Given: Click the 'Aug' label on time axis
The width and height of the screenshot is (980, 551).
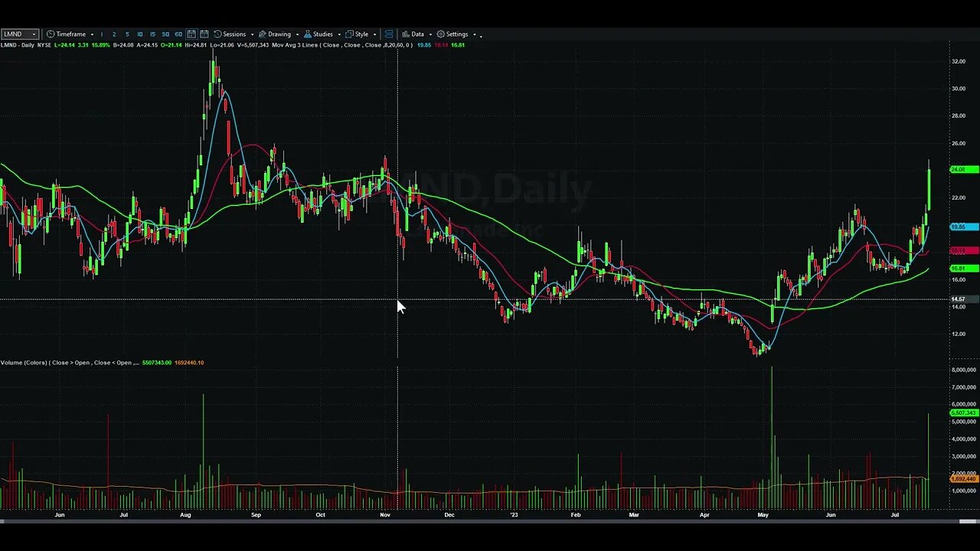Looking at the screenshot, I should (185, 515).
